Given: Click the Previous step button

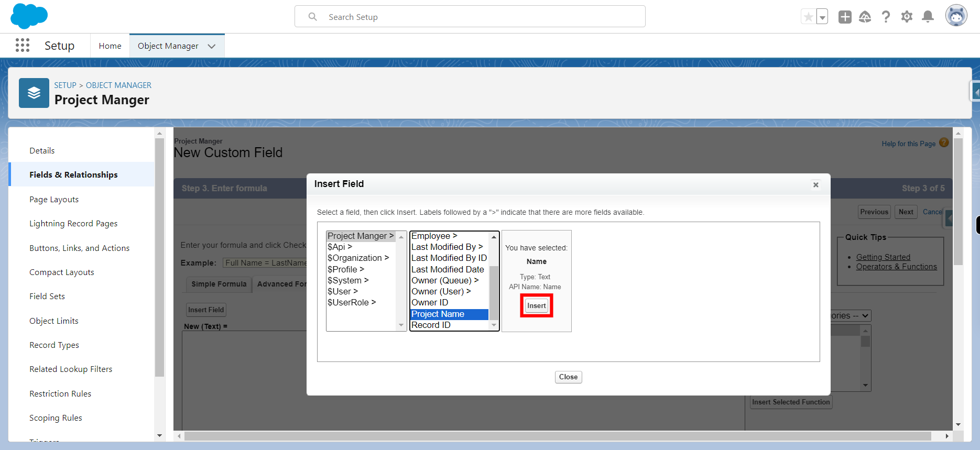Looking at the screenshot, I should coord(874,212).
